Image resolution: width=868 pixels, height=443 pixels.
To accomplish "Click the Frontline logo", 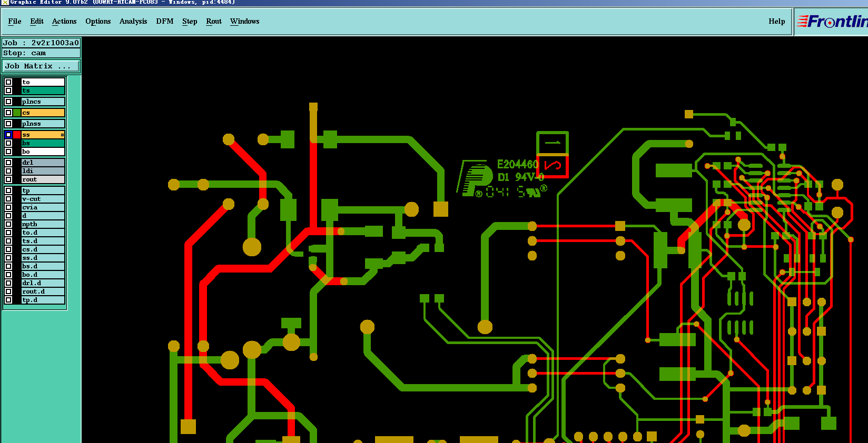I will [x=832, y=22].
